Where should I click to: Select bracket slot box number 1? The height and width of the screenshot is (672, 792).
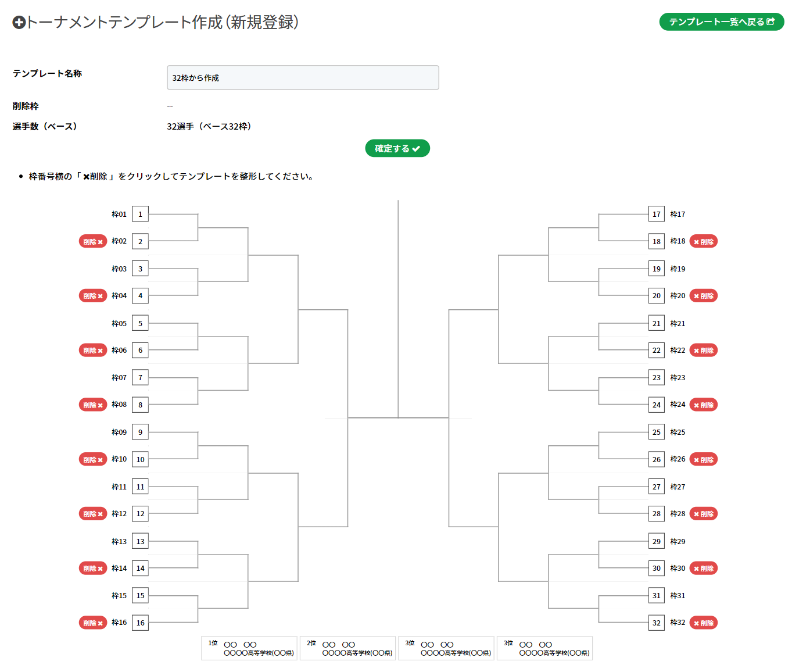point(140,214)
